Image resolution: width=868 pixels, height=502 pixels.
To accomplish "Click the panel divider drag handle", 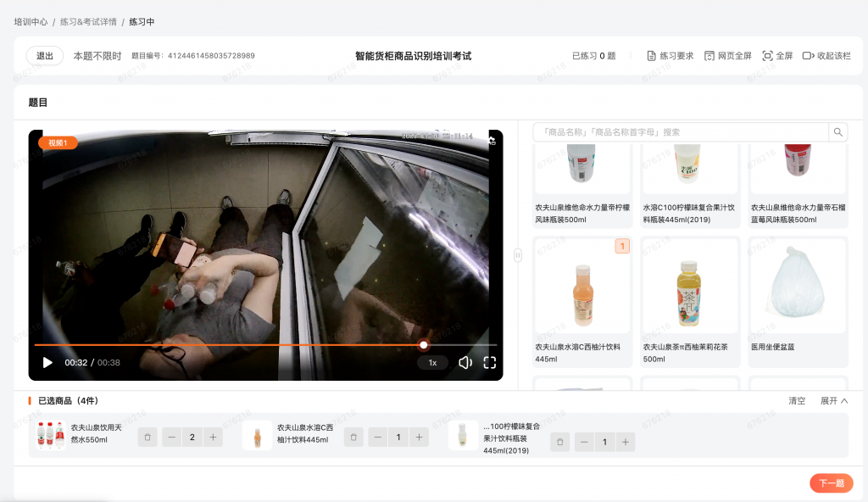I will tap(518, 255).
